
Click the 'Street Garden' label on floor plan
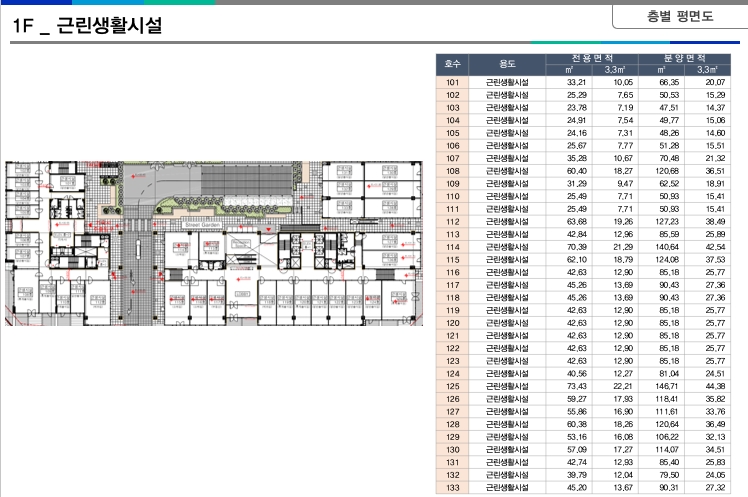203,225
